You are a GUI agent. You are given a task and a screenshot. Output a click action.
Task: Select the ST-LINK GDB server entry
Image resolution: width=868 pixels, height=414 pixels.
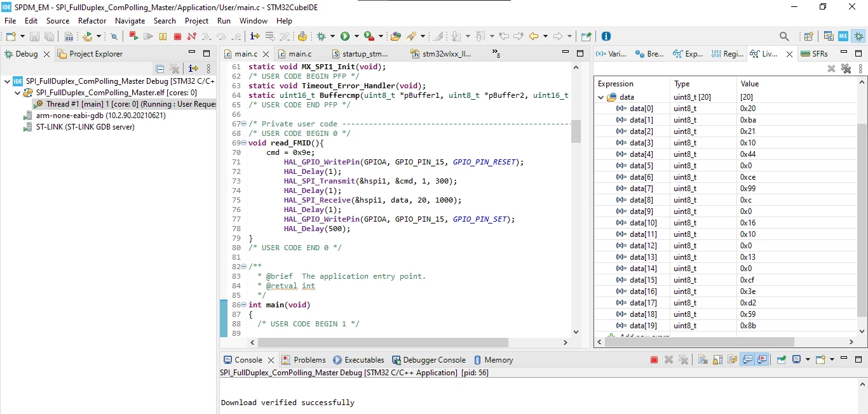85,127
